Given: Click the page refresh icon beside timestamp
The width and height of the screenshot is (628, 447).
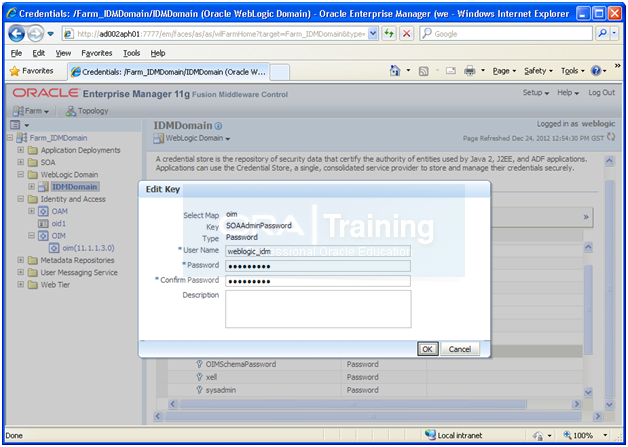Looking at the screenshot, I should pyautogui.click(x=611, y=137).
